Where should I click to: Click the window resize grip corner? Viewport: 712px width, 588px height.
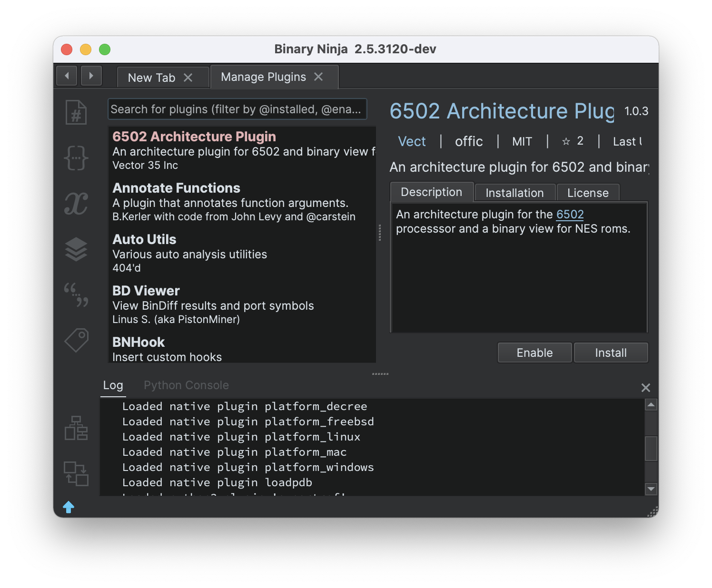coord(653,512)
